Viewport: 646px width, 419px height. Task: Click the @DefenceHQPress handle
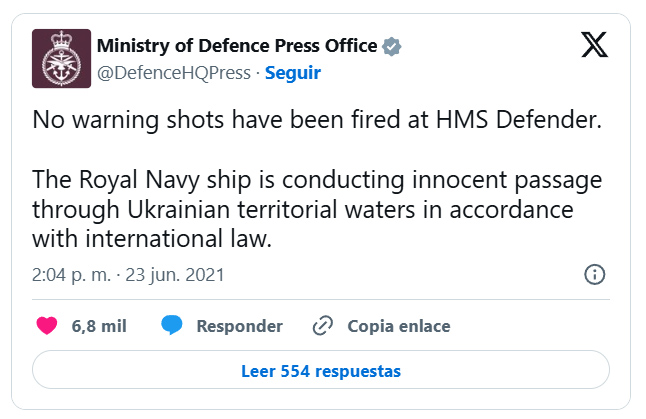pos(172,72)
